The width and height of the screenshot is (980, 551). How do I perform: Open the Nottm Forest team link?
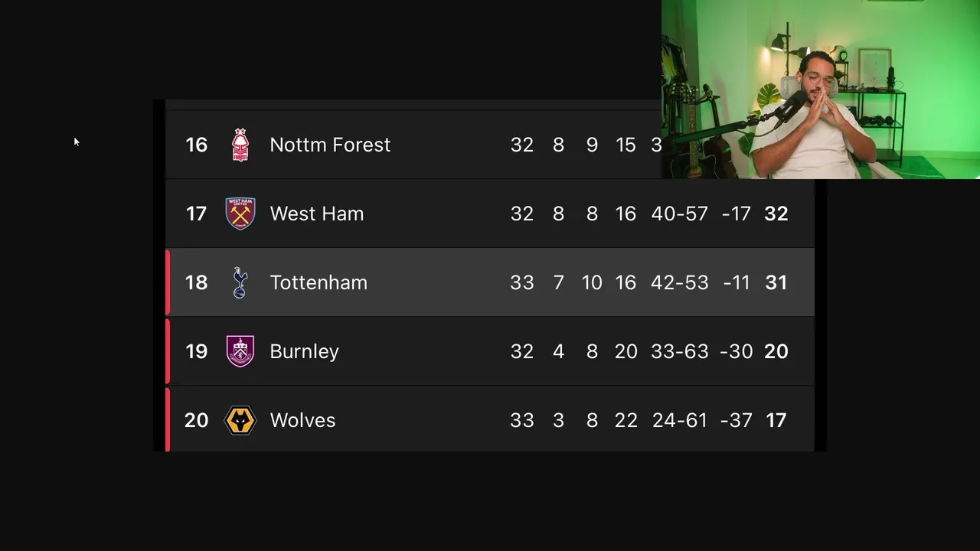(x=330, y=145)
